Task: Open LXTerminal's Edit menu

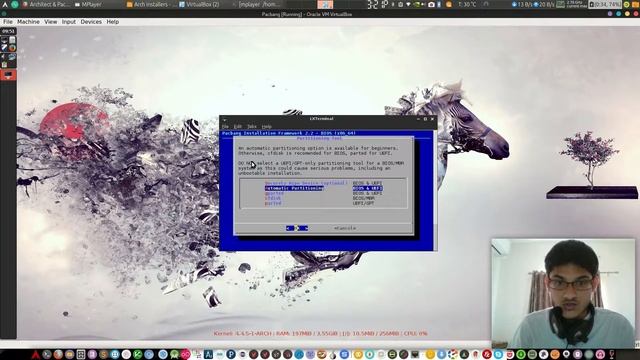Action: 238,127
